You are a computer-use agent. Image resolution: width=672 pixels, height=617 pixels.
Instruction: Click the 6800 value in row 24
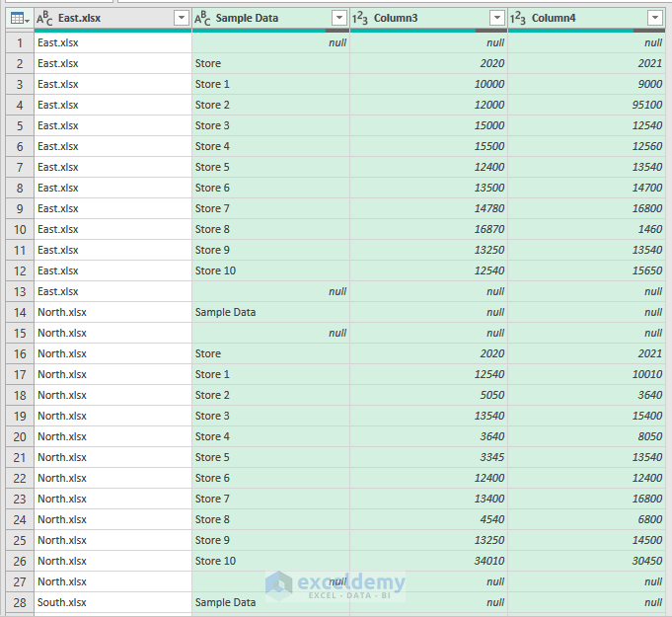tap(650, 519)
